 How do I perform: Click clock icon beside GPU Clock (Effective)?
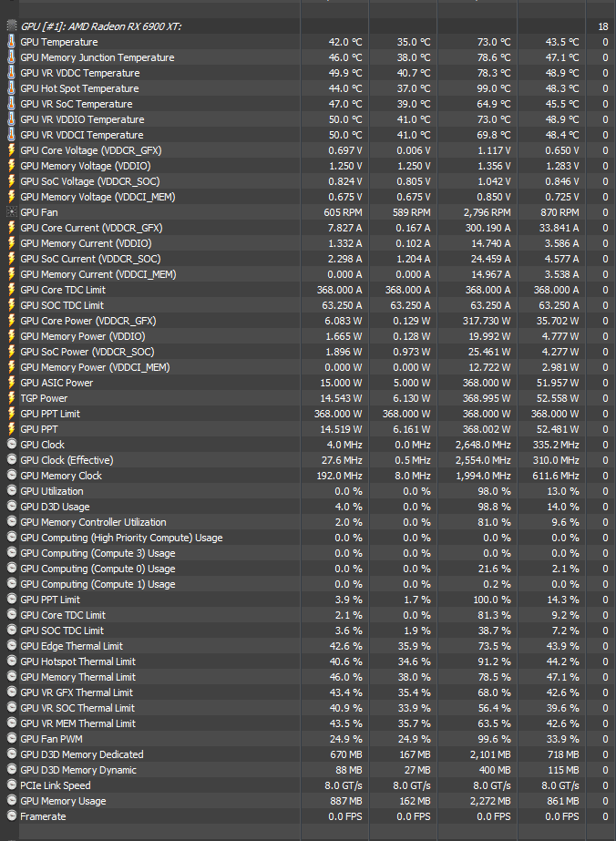click(12, 459)
